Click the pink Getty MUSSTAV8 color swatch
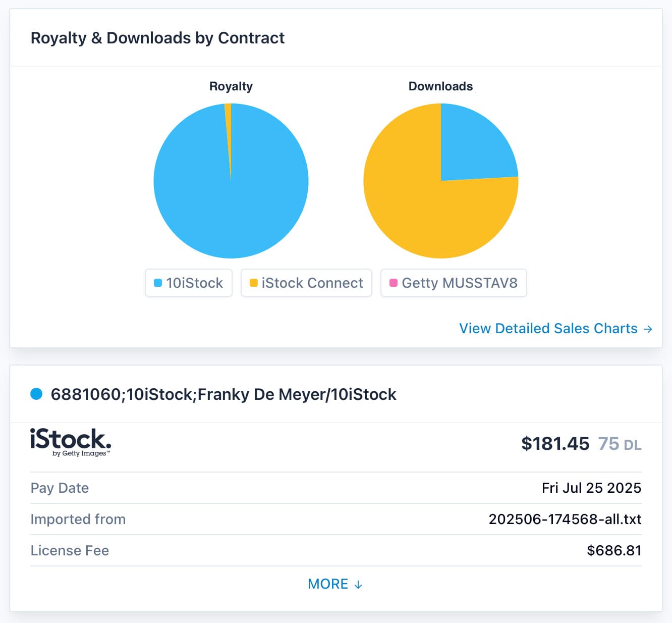This screenshot has width=672, height=623. coord(394,283)
